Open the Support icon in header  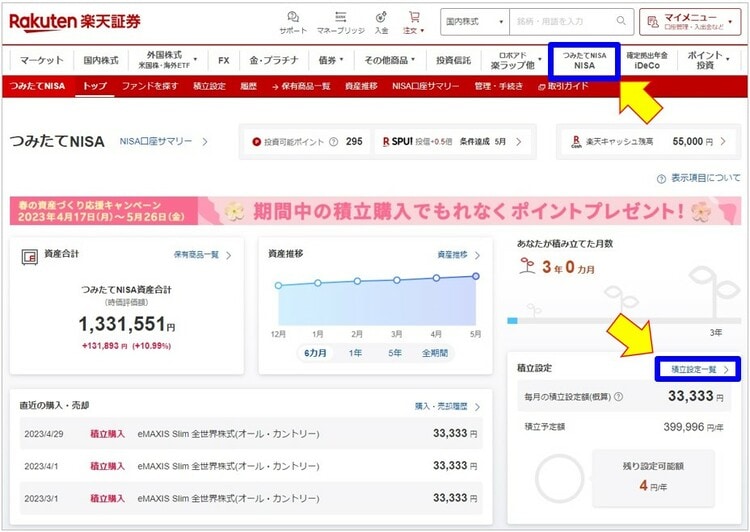point(293,22)
